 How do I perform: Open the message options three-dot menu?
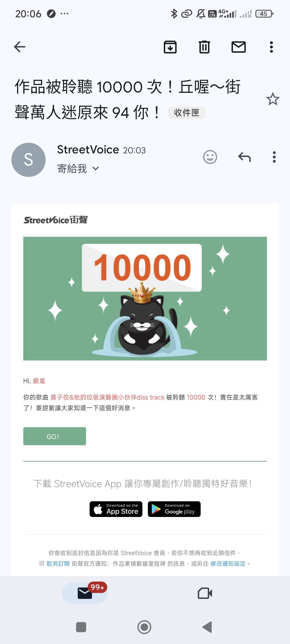(x=274, y=157)
